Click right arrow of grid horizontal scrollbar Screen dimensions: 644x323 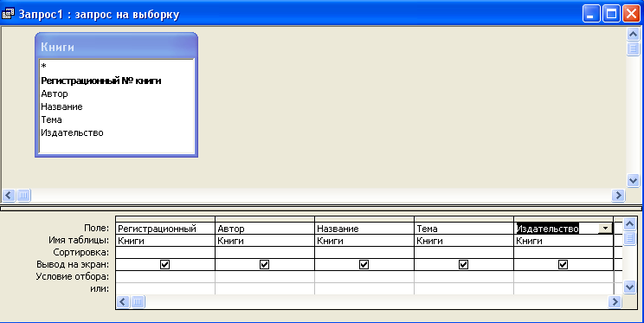[615, 302]
